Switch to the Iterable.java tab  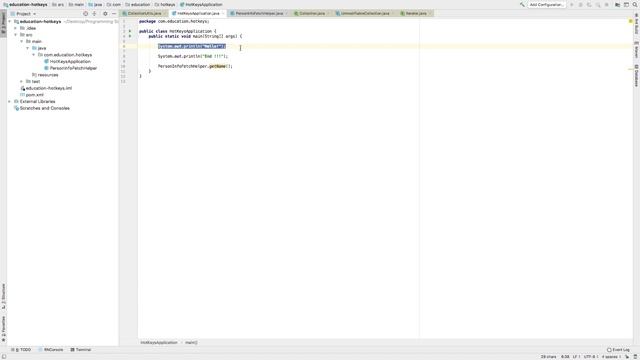pos(416,13)
